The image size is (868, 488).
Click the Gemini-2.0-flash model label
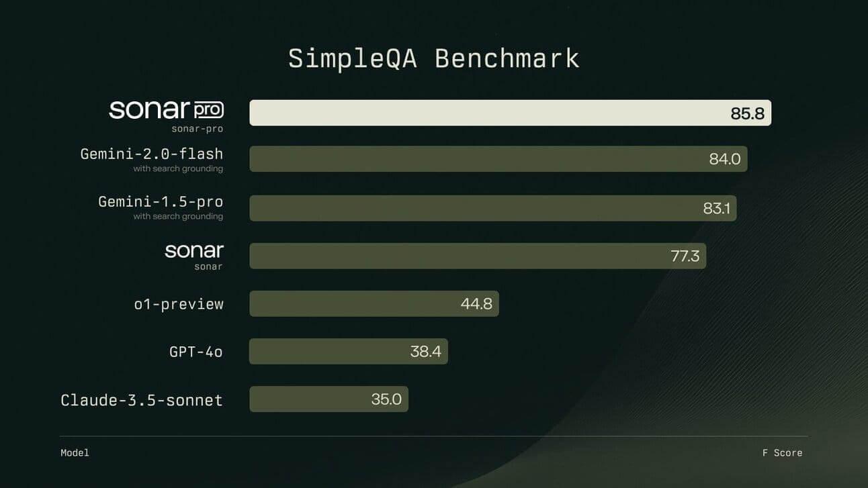[x=152, y=154]
